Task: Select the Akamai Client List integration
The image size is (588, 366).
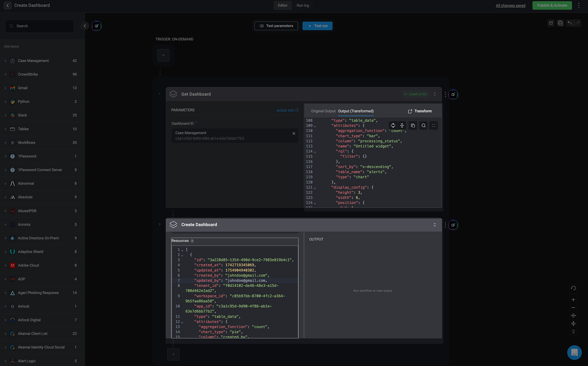Action: [x=42, y=334]
